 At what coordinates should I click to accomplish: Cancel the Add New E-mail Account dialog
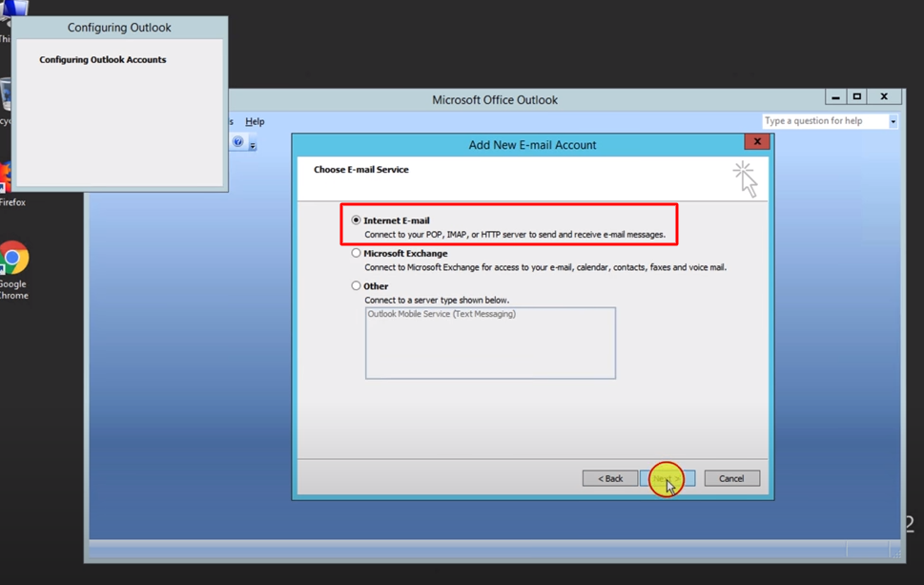[732, 478]
